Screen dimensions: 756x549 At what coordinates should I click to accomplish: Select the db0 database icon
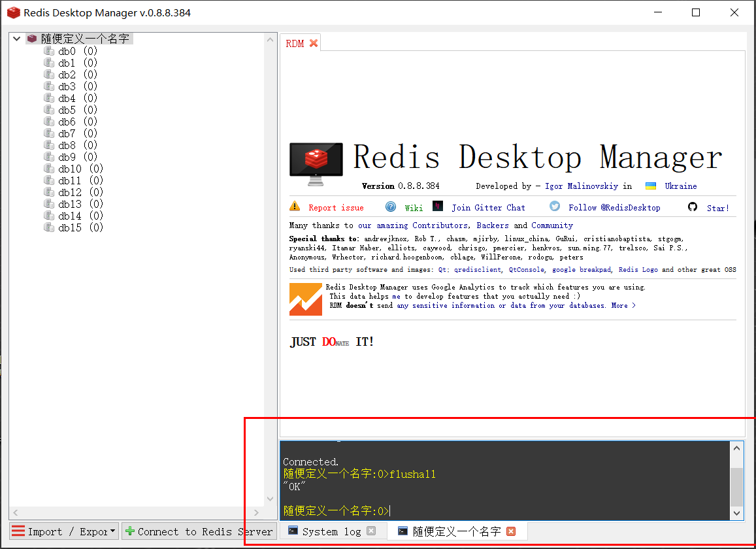point(49,51)
